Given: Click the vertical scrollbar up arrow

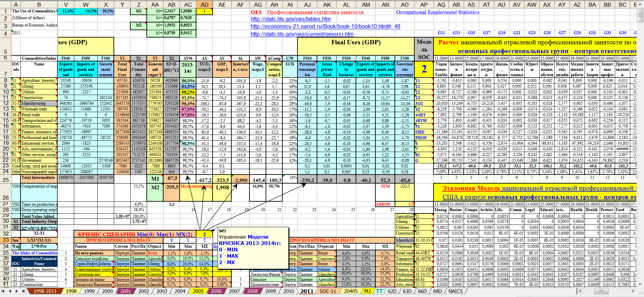Looking at the screenshot, I should 641,4.
